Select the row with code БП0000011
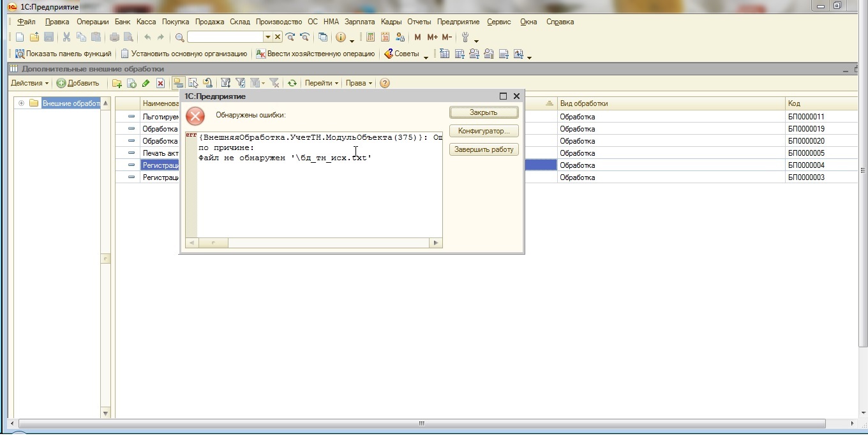 tap(486, 117)
